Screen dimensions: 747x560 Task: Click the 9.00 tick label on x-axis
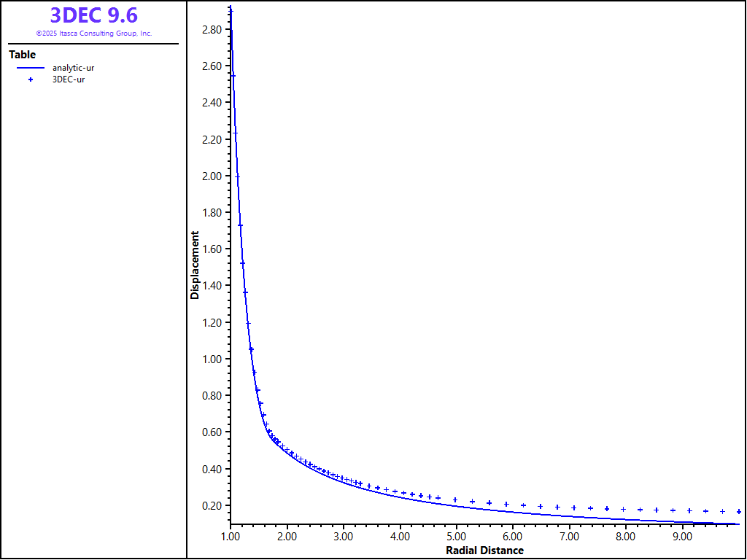click(681, 536)
